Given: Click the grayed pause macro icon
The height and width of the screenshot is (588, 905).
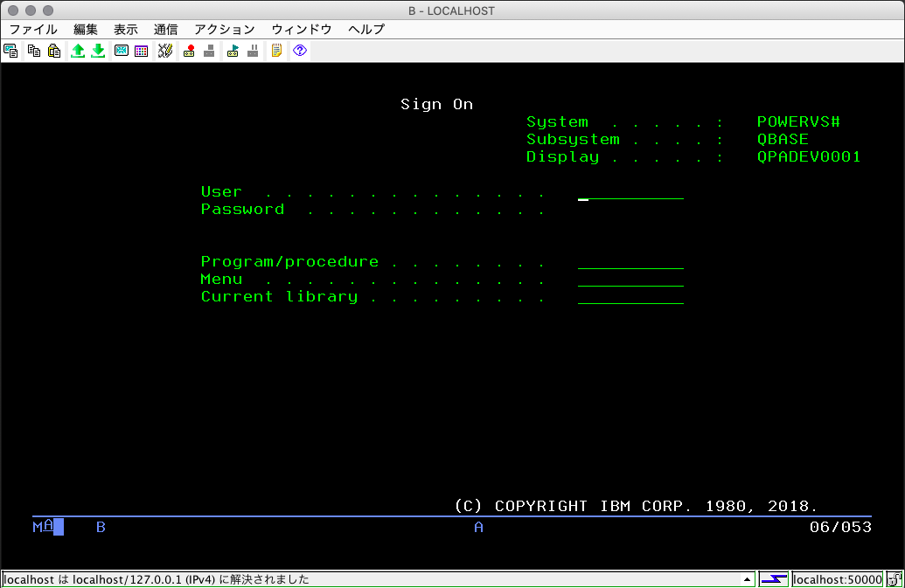Looking at the screenshot, I should coord(253,51).
